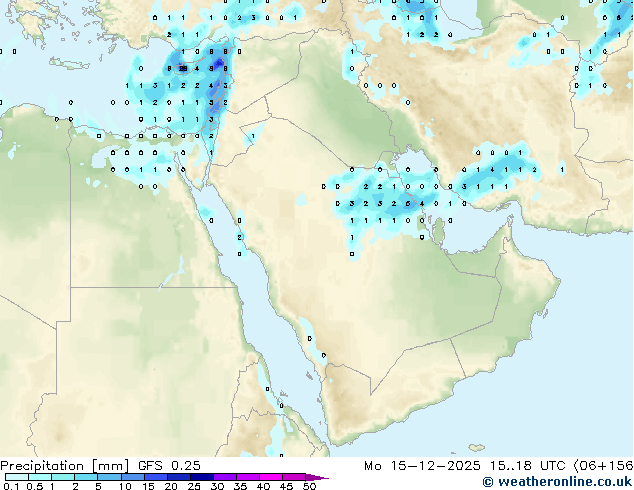Click the '28' precipitation value near Cyprus
This screenshot has width=634, height=490.
pyautogui.click(x=183, y=69)
